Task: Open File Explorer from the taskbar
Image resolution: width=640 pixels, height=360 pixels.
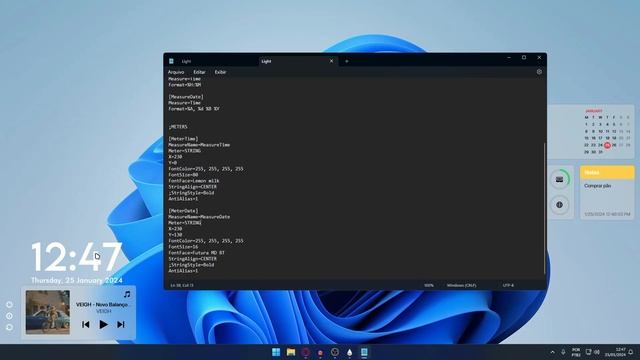Action: point(291,352)
